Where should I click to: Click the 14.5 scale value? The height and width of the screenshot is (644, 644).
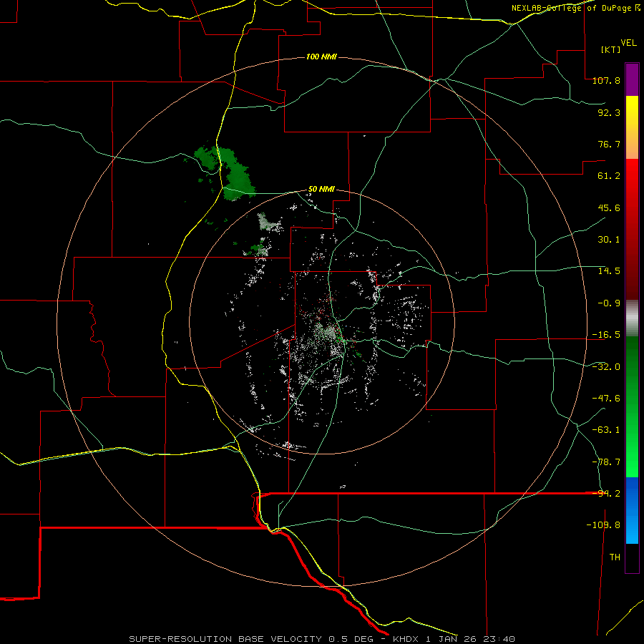[609, 271]
